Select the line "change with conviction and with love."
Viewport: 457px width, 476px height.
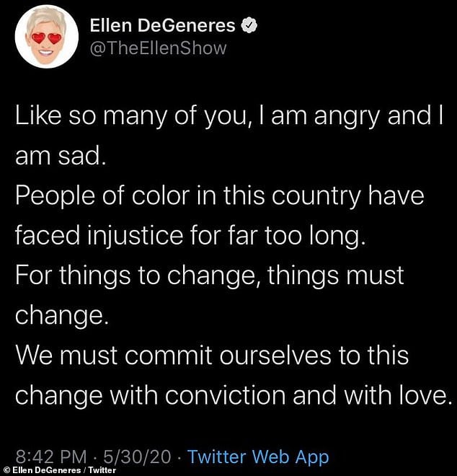pos(234,395)
